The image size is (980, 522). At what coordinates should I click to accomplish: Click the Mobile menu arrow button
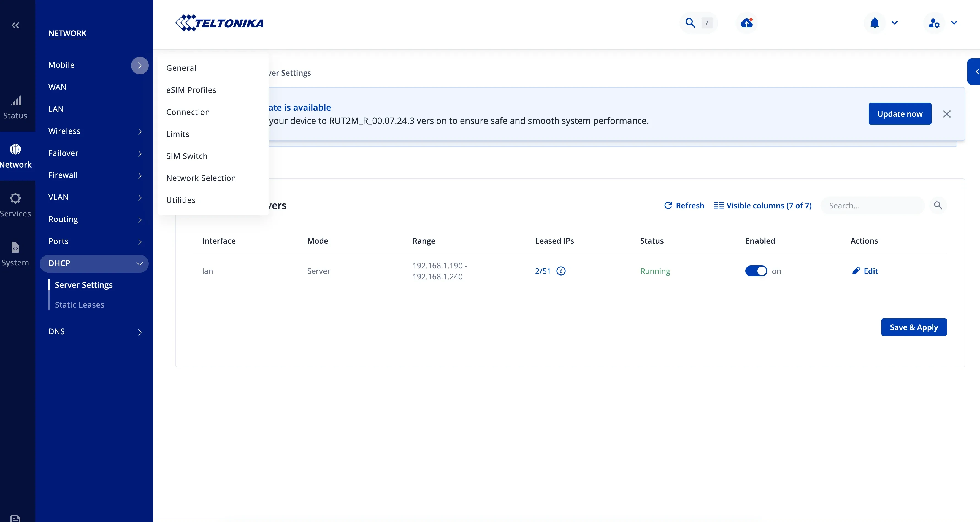140,66
